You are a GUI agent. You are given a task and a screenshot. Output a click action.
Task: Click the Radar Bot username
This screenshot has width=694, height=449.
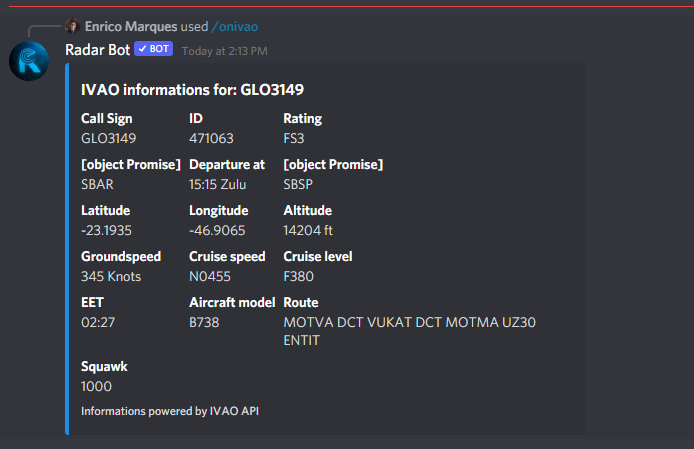[97, 50]
